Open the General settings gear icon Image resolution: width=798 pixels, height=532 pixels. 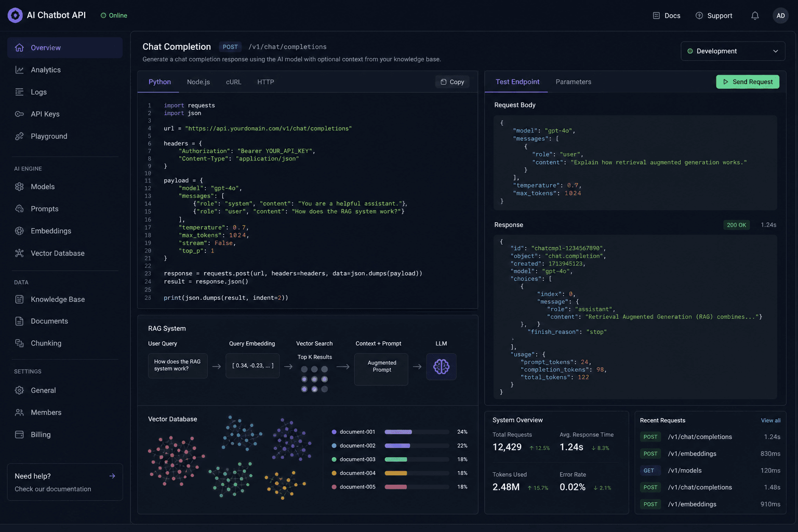tap(19, 390)
